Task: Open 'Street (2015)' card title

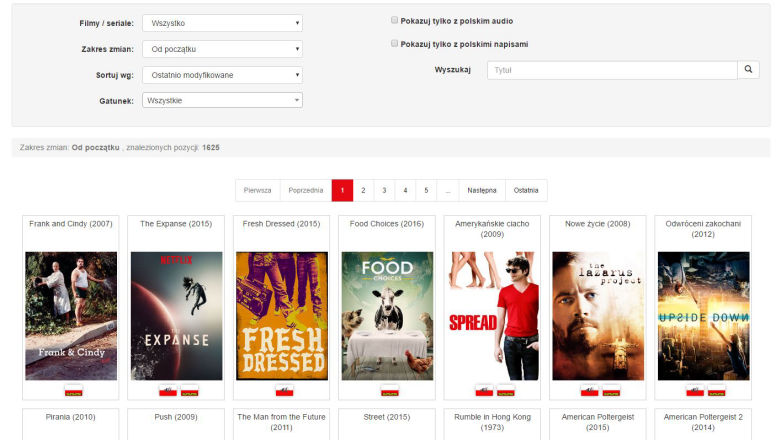Action: pyautogui.click(x=387, y=417)
